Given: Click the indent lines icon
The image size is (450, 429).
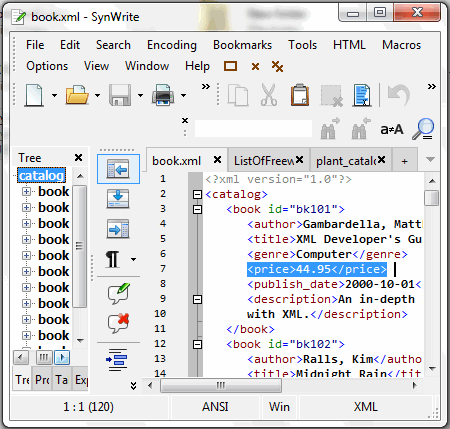Looking at the screenshot, I should [117, 360].
